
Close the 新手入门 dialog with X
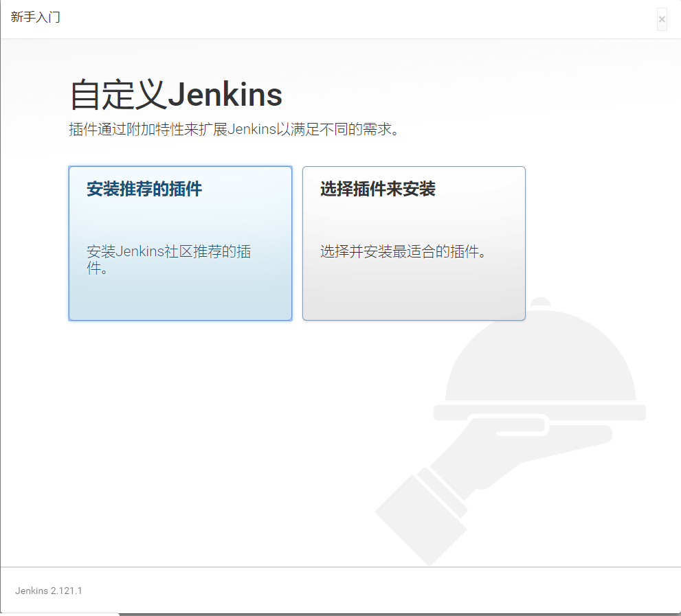coord(662,19)
